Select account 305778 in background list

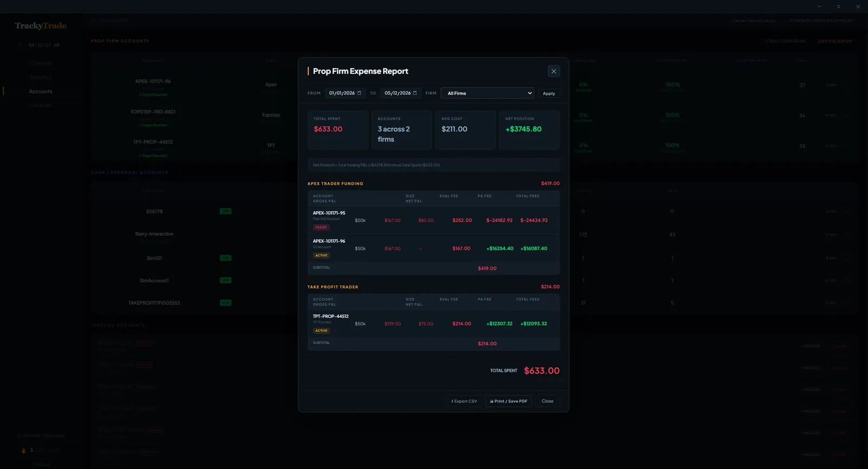click(x=154, y=211)
